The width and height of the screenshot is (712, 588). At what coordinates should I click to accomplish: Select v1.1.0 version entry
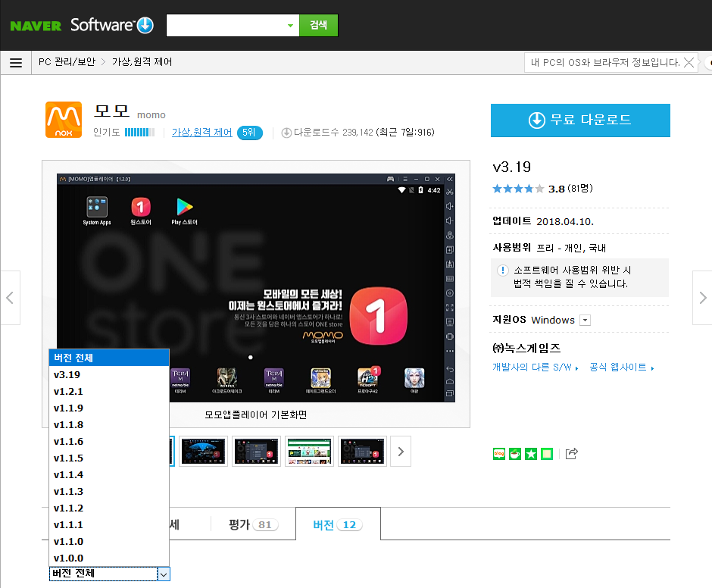tap(109, 542)
